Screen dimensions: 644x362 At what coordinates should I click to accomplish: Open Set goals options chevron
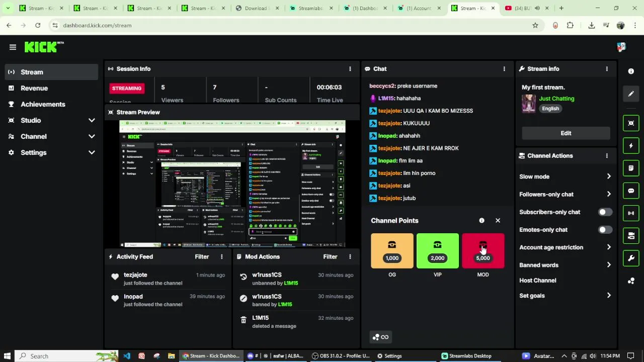pyautogui.click(x=609, y=296)
